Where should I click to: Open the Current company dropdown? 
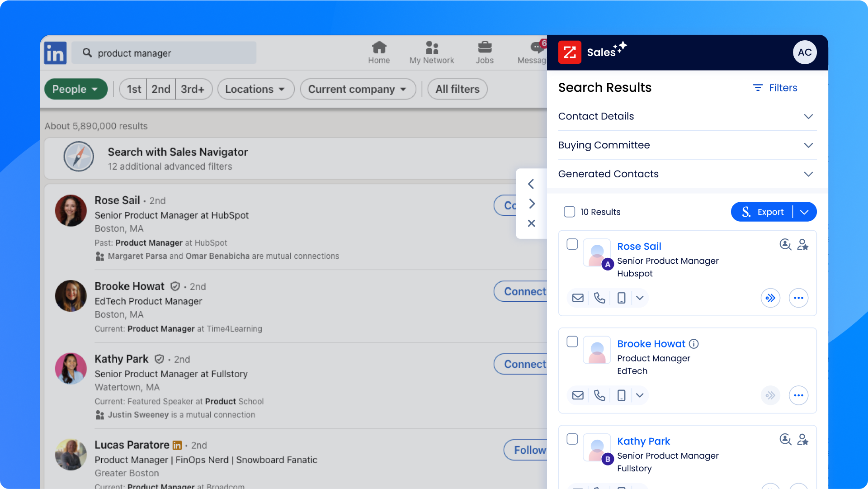[358, 89]
